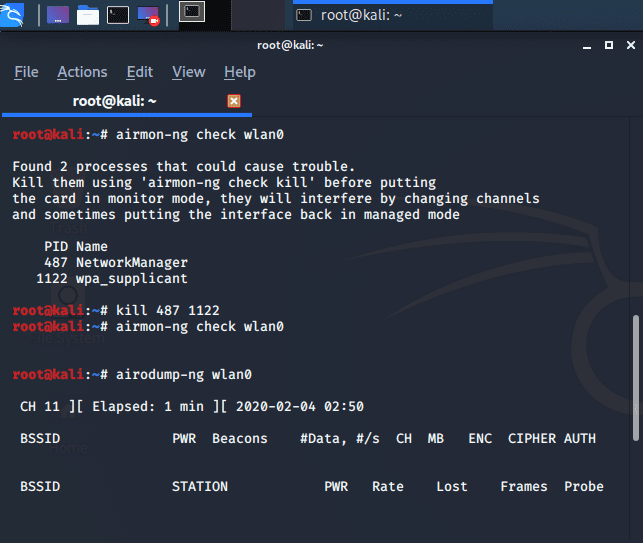Close the root@kali terminal tab

coord(234,101)
